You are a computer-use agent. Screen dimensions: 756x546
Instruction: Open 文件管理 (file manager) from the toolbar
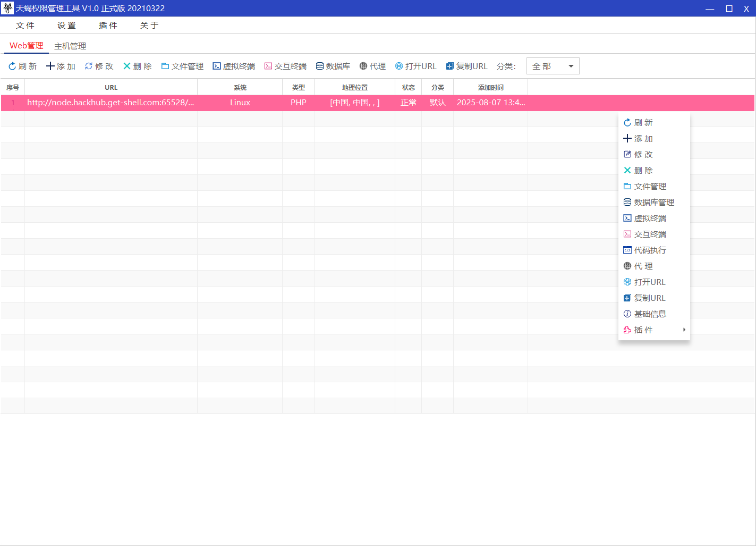tap(182, 66)
